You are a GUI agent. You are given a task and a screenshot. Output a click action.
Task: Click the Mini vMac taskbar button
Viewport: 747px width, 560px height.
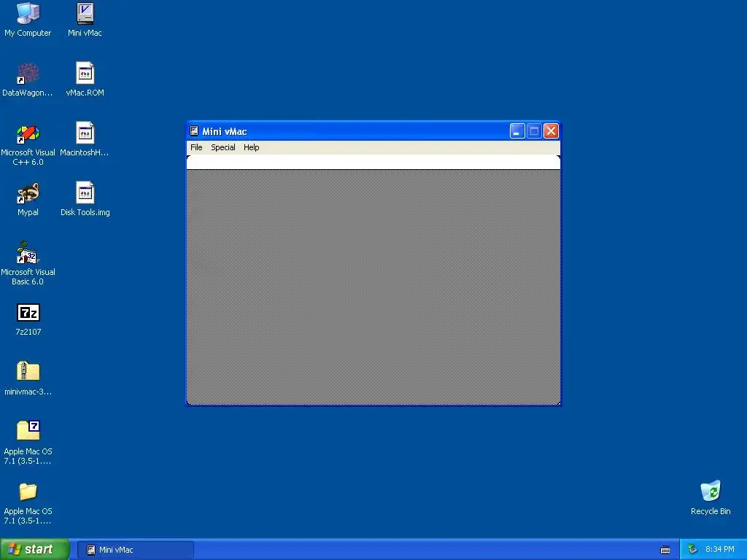(135, 550)
